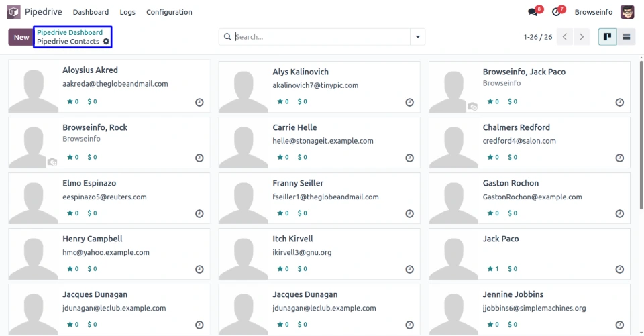Click the New button
This screenshot has height=336, width=644.
click(21, 37)
